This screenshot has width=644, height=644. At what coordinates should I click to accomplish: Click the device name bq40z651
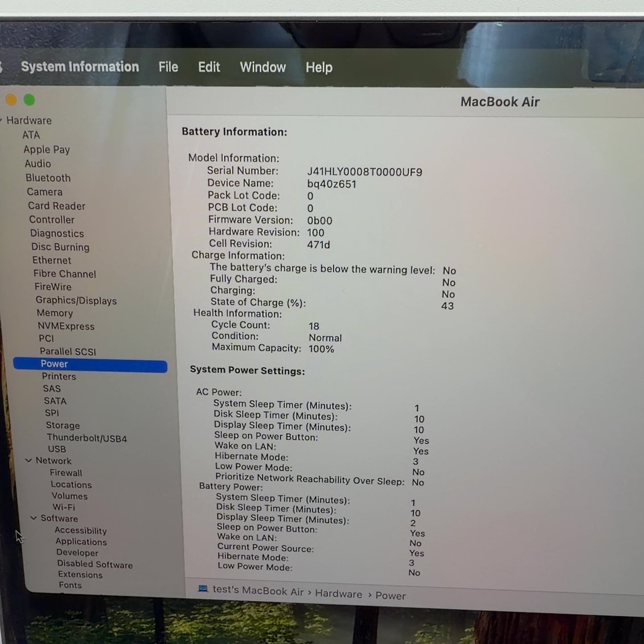tap(332, 184)
